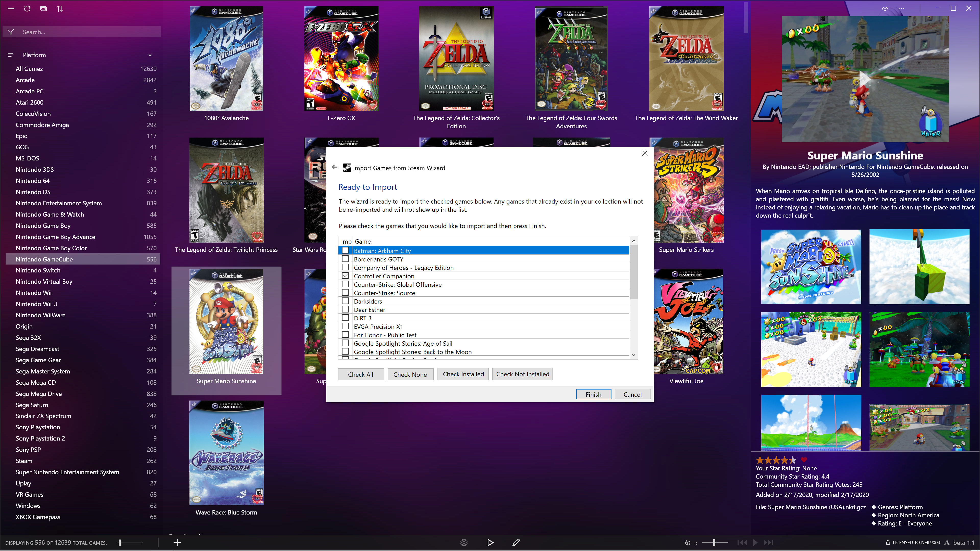Check the Borderlands GOTY checkbox
Viewport: 980px width, 551px height.
[x=345, y=259]
